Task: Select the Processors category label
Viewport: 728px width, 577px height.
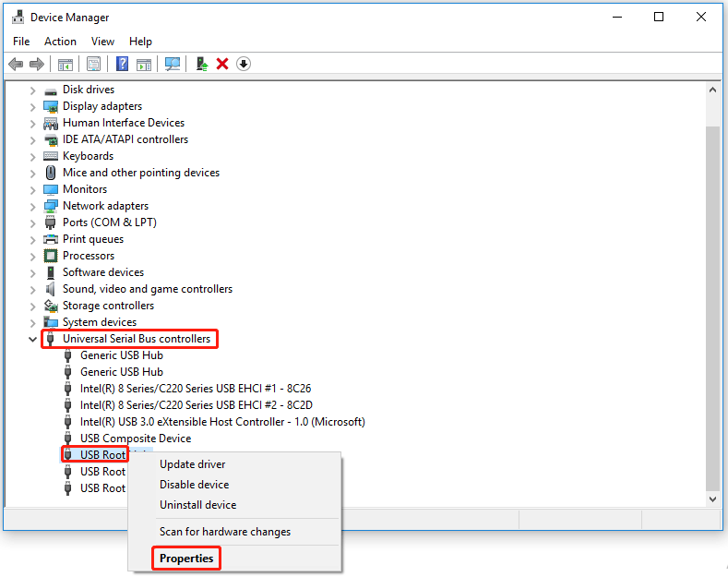Action: tap(89, 256)
